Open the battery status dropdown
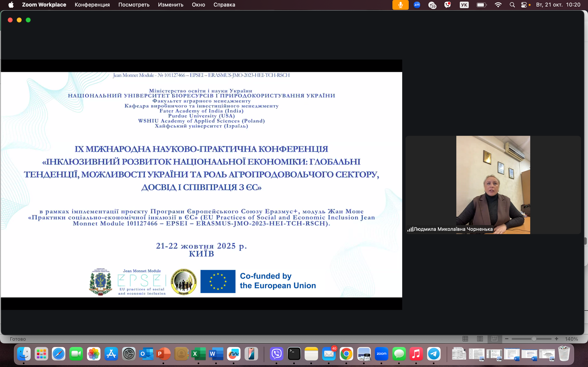 tap(481, 5)
